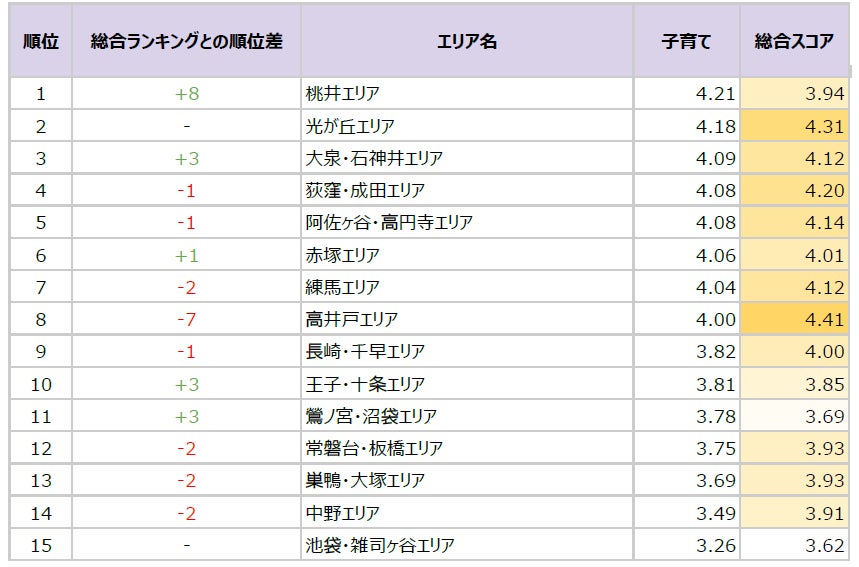Image resolution: width=859 pixels, height=567 pixels.
Task: Click the 4.21 childcare score for 桃井
Action: 715,94
